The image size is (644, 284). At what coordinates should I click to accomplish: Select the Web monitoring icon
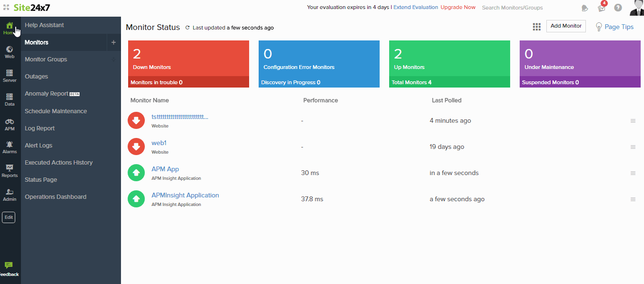[10, 51]
